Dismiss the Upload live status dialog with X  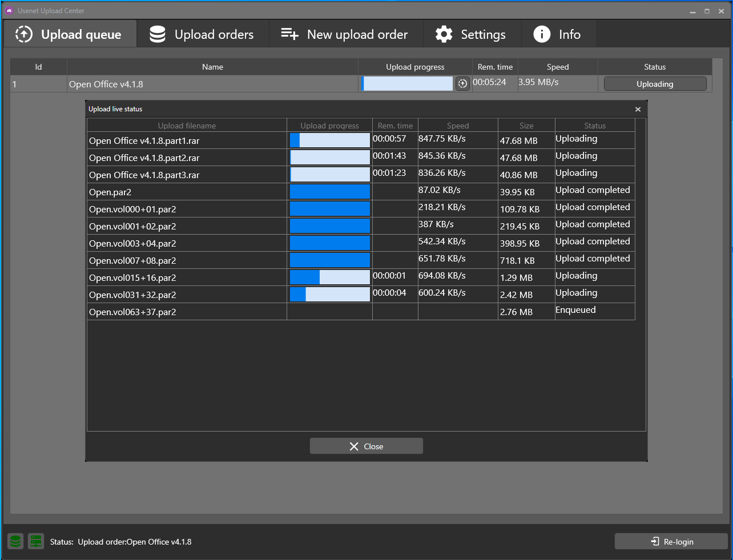coord(638,109)
